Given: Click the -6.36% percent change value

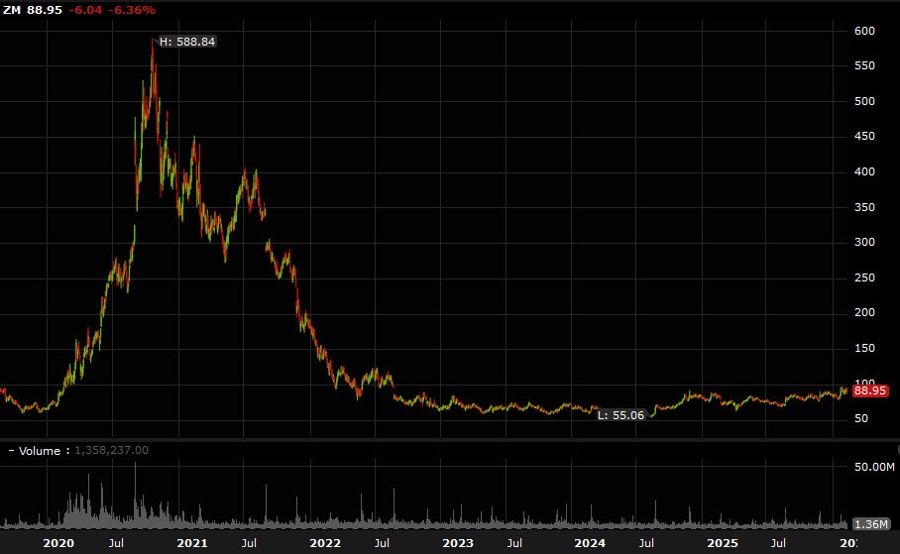Looking at the screenshot, I should 134,10.
